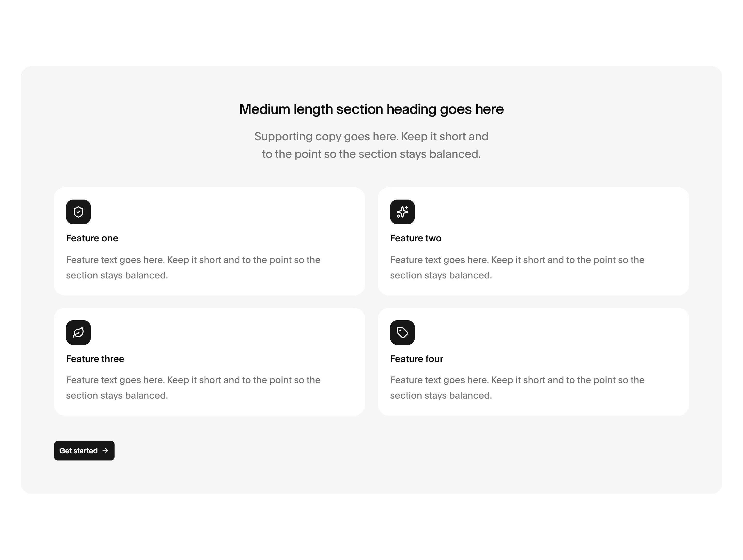This screenshot has height=560, width=743.
Task: Select the Feature four title
Action: 416,359
